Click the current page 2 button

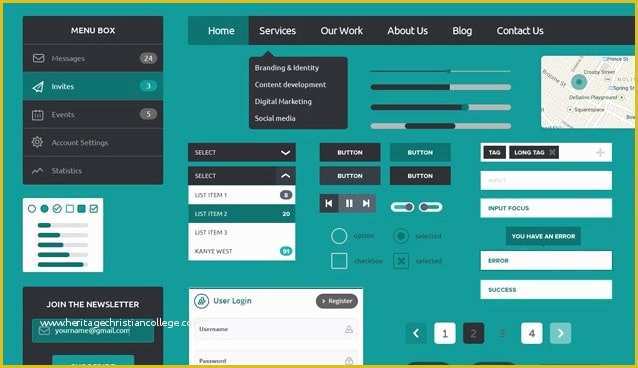point(474,333)
